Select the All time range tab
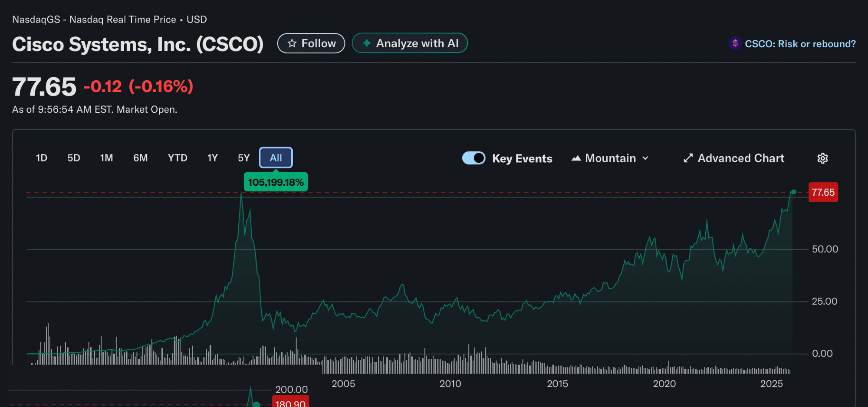868x407 pixels. click(x=276, y=158)
